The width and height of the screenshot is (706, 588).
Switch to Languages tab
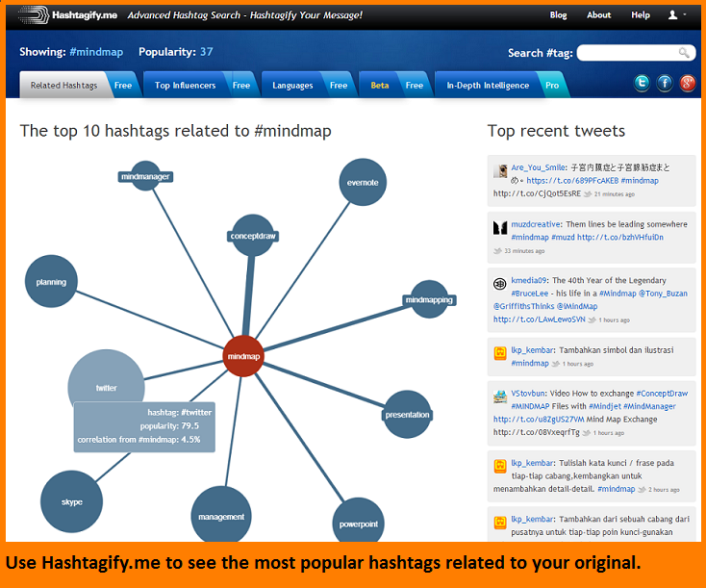click(292, 85)
